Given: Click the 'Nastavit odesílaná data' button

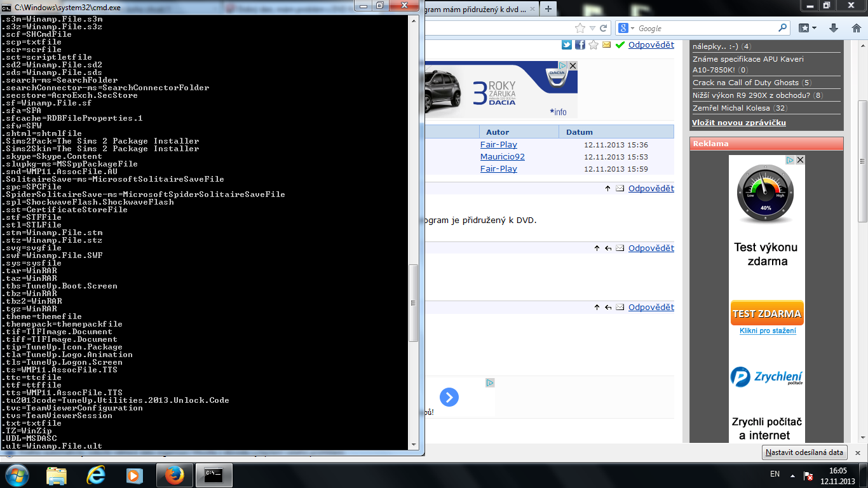Looking at the screenshot, I should [x=804, y=452].
